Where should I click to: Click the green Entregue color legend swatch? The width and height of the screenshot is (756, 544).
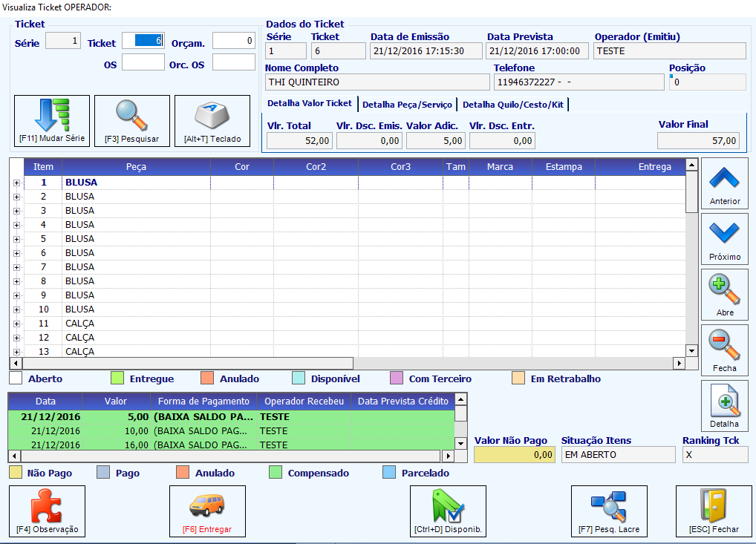pyautogui.click(x=117, y=378)
